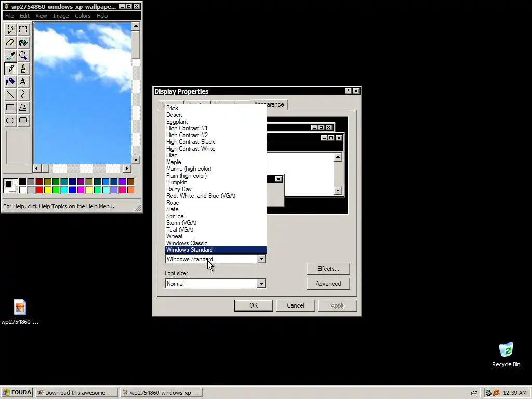Open the Help menu in Paint

point(102,16)
